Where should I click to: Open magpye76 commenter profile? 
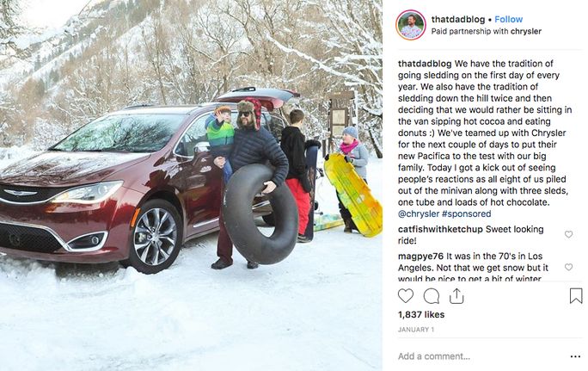pos(420,257)
